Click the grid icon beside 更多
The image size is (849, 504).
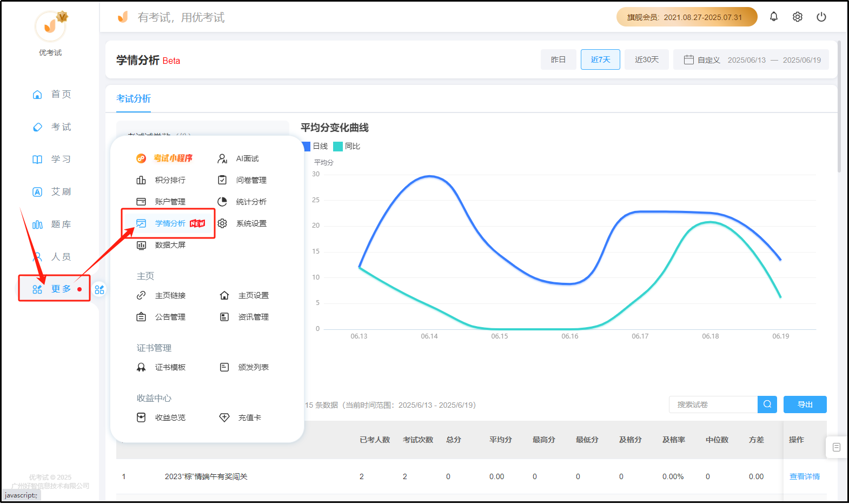pyautogui.click(x=100, y=290)
